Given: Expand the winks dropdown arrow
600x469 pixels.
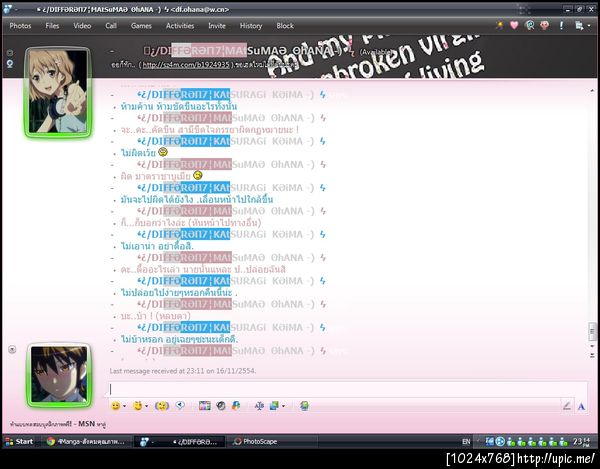Looking at the screenshot, I should (146, 406).
